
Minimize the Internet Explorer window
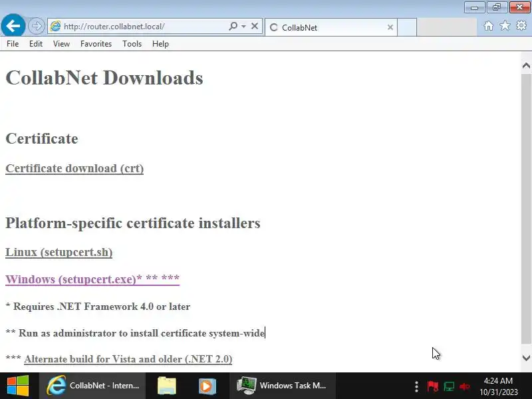(474, 7)
